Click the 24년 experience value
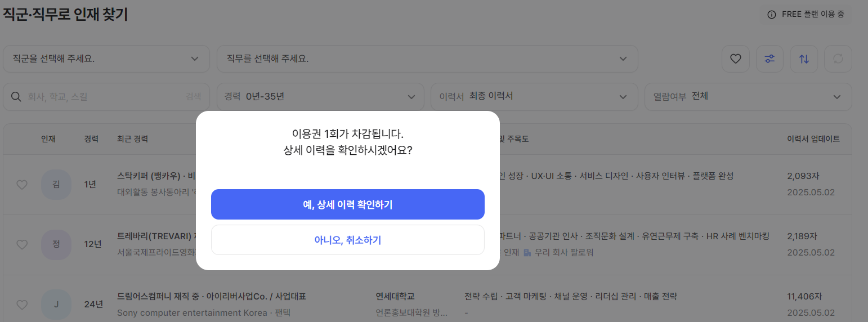This screenshot has width=868, height=322. 93,305
